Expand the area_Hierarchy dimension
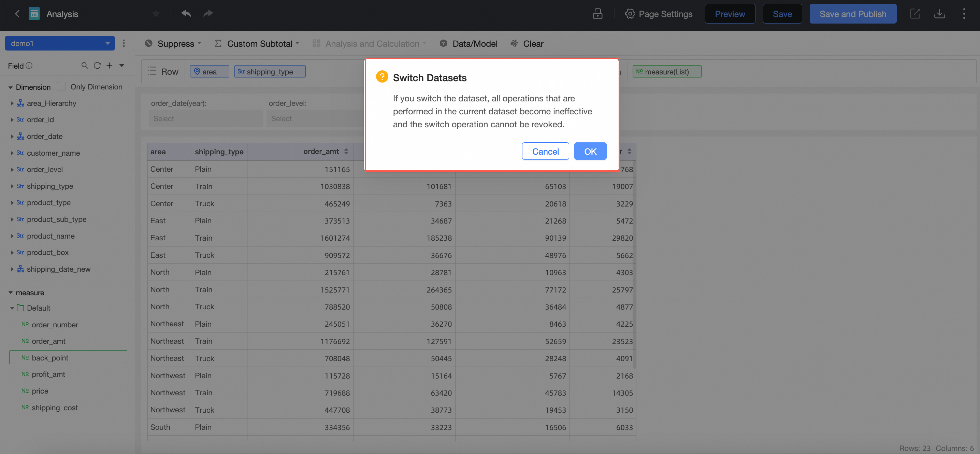 click(12, 103)
